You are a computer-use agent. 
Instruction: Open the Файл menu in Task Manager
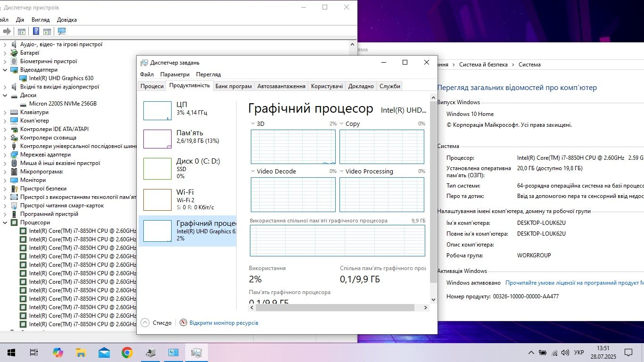point(147,74)
